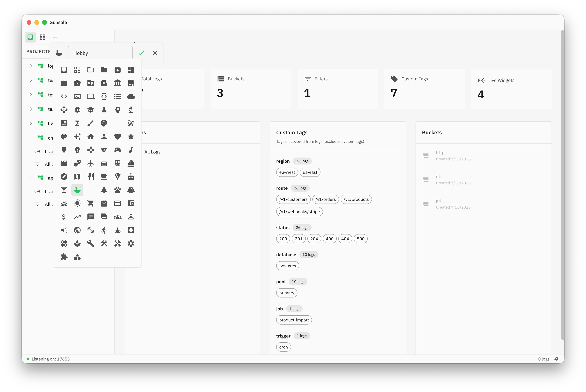This screenshot has width=586, height=392.
Task: Pick the code brackets icon
Action: coord(64,96)
